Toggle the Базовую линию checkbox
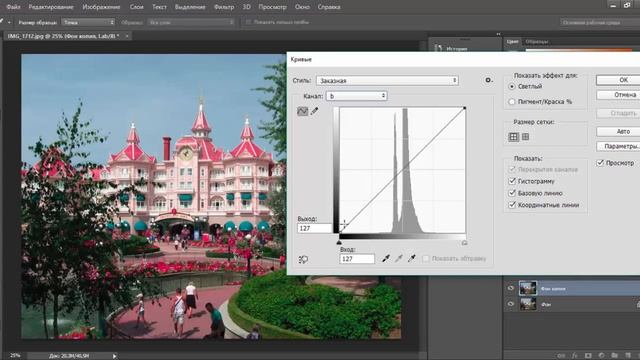640x360 pixels. click(x=512, y=193)
